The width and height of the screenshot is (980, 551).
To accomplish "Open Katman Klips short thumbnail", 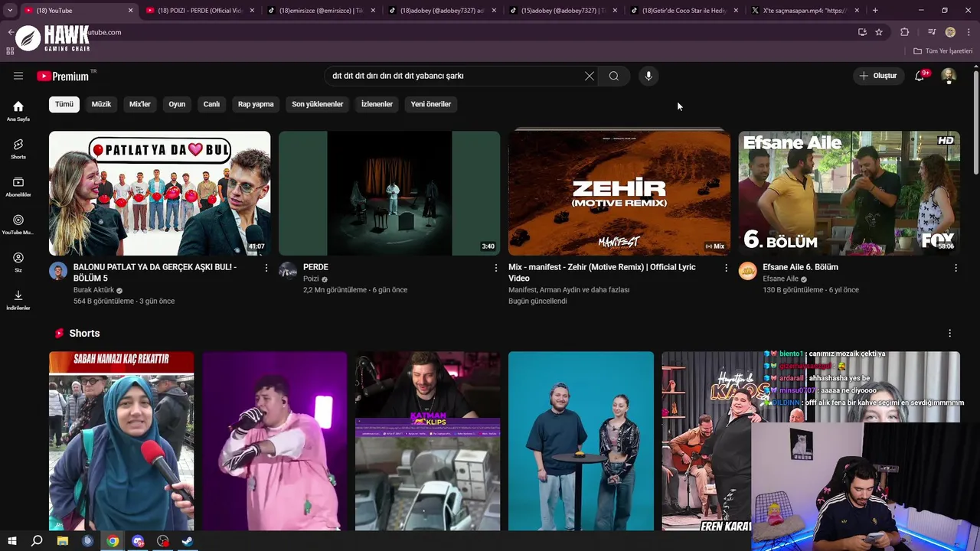I will (428, 441).
